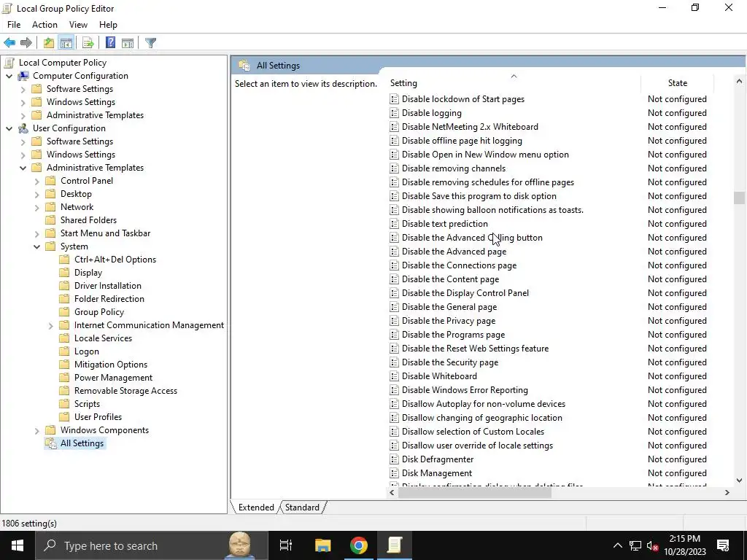The height and width of the screenshot is (560, 747).
Task: Click the Forward arrow toolbar icon
Action: 26,43
